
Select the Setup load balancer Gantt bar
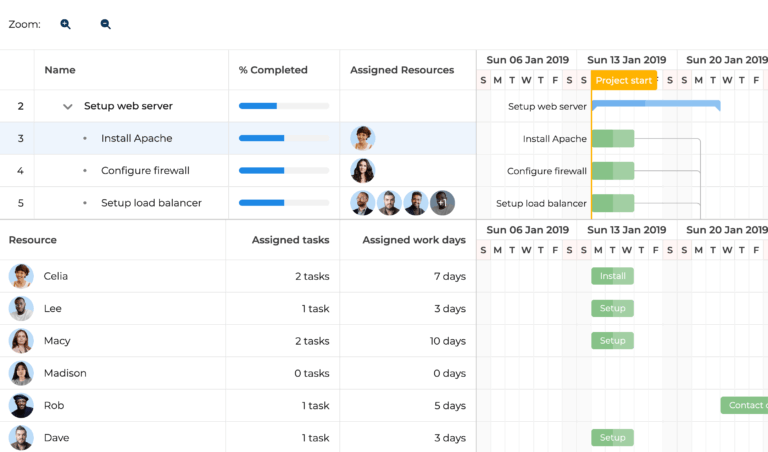click(613, 203)
